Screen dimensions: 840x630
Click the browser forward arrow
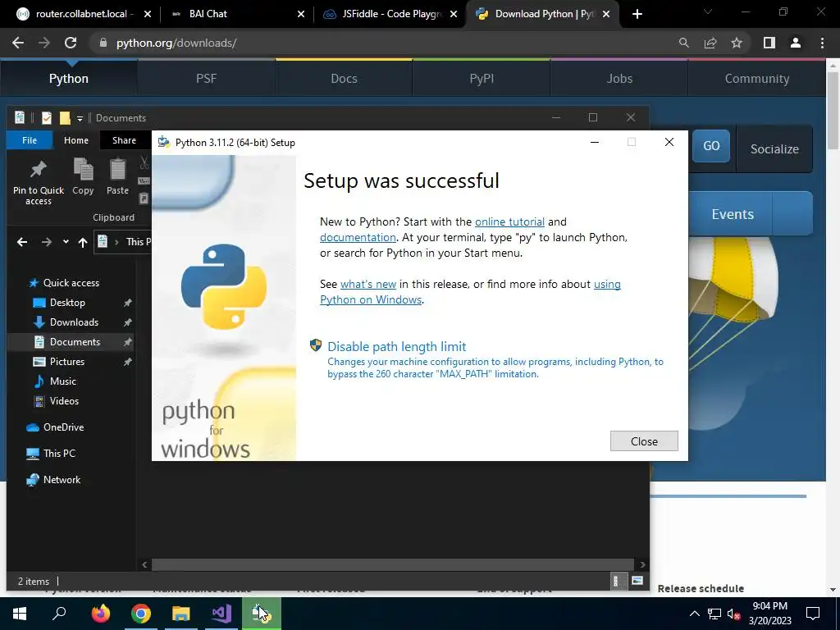tap(44, 43)
